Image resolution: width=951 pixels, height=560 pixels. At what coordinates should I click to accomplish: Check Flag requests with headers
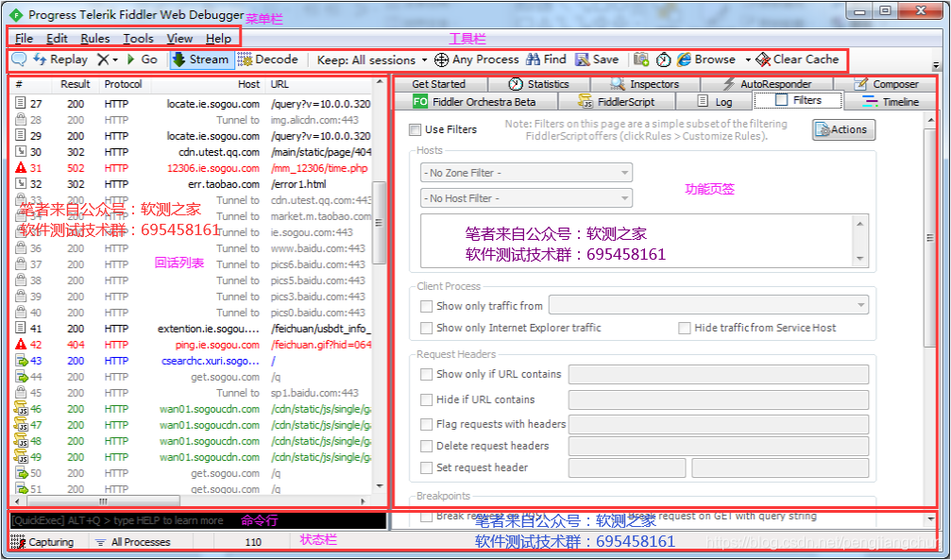(x=426, y=424)
